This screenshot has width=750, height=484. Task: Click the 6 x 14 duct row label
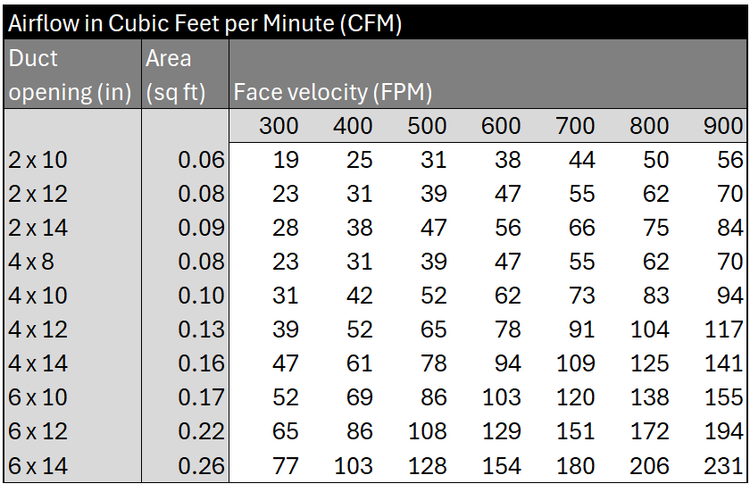click(38, 466)
